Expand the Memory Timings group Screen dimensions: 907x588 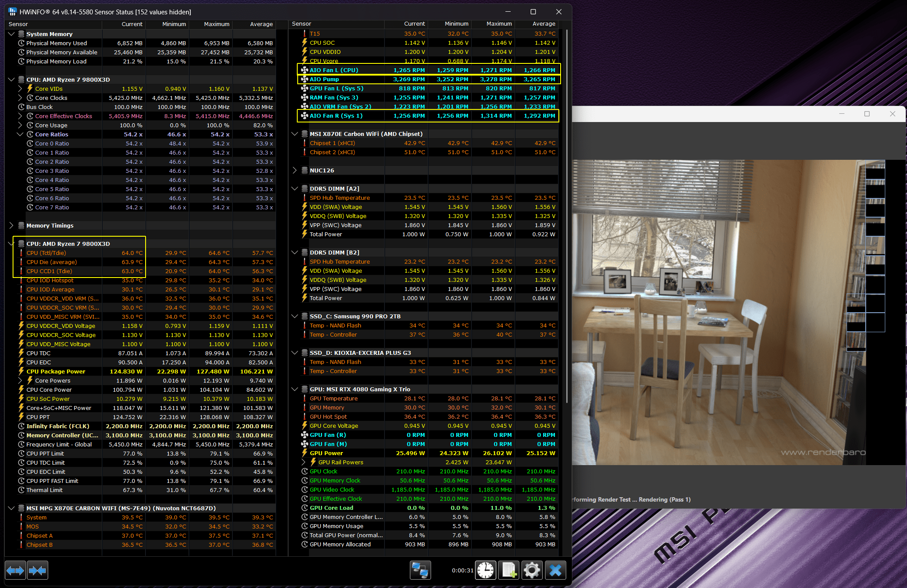pos(11,225)
